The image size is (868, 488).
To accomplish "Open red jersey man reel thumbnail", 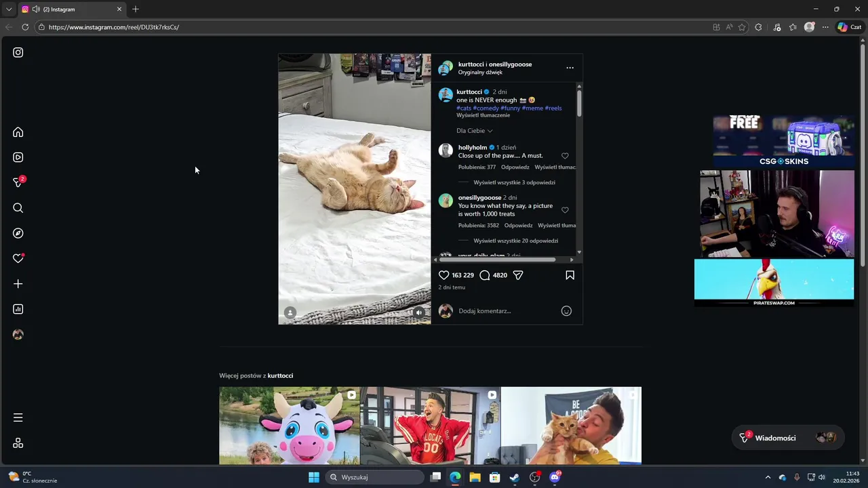I will pyautogui.click(x=431, y=426).
